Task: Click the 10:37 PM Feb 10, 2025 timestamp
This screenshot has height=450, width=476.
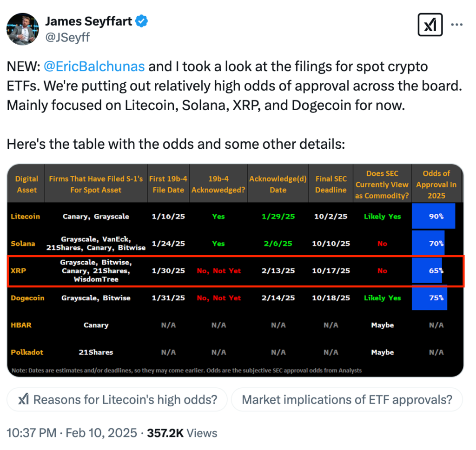Action: (72, 433)
